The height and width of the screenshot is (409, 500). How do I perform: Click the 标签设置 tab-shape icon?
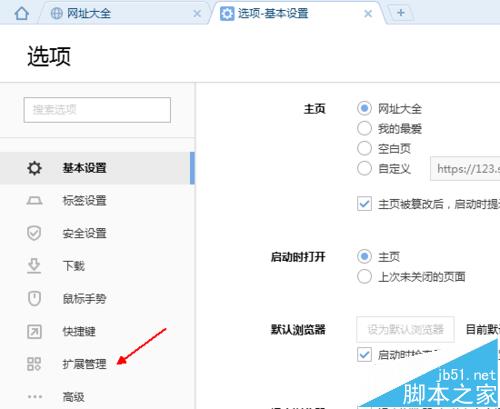[x=34, y=201]
